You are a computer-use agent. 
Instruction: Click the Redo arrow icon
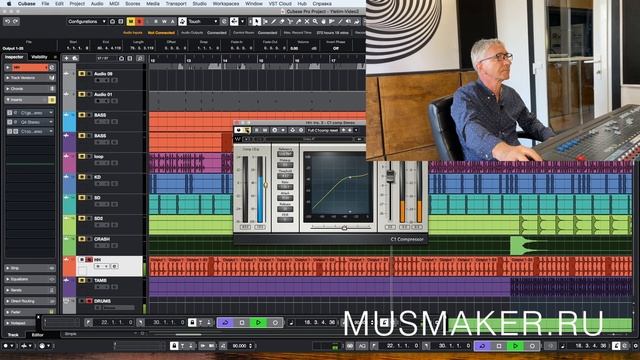16,21
